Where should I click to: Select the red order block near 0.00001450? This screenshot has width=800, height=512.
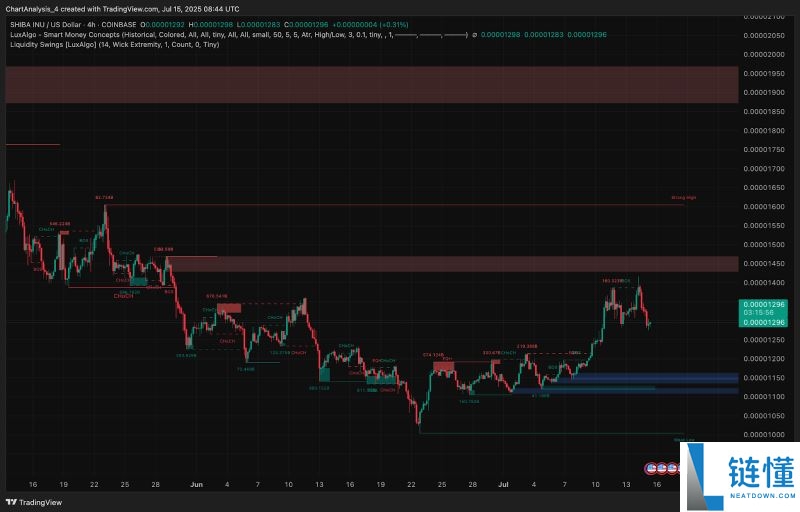[x=450, y=263]
